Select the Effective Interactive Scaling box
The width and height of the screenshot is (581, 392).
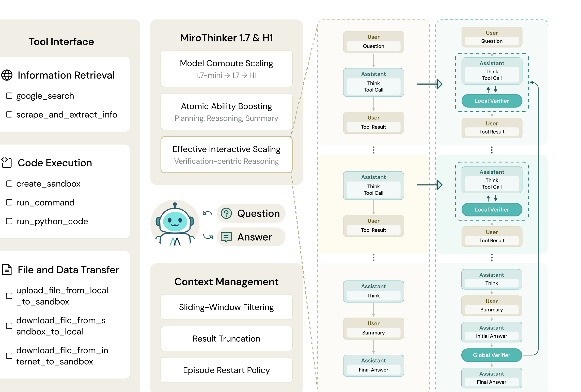pyautogui.click(x=226, y=155)
